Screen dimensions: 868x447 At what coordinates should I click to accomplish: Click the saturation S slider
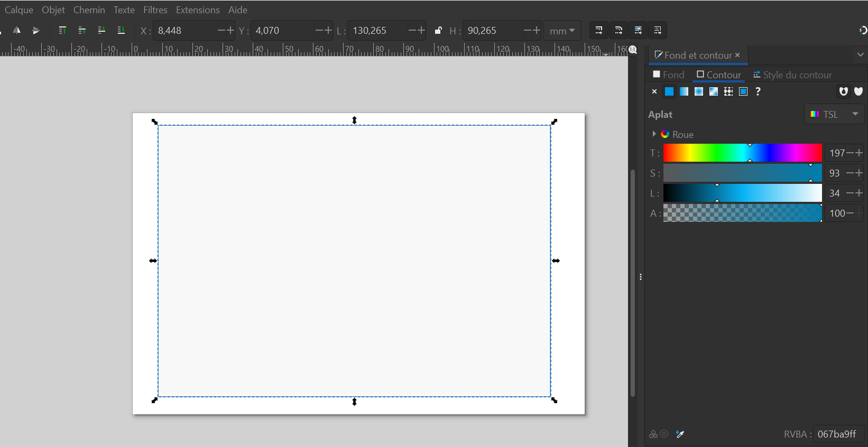click(x=743, y=173)
